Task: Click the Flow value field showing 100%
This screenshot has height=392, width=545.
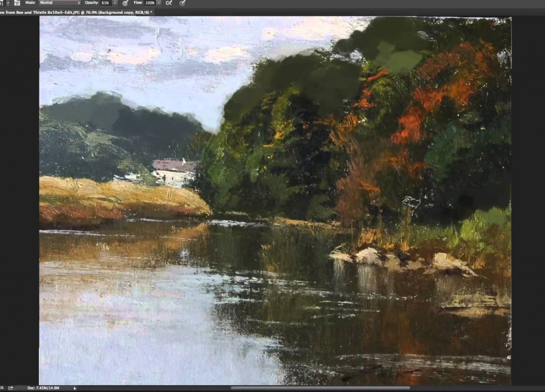Action: click(x=150, y=3)
